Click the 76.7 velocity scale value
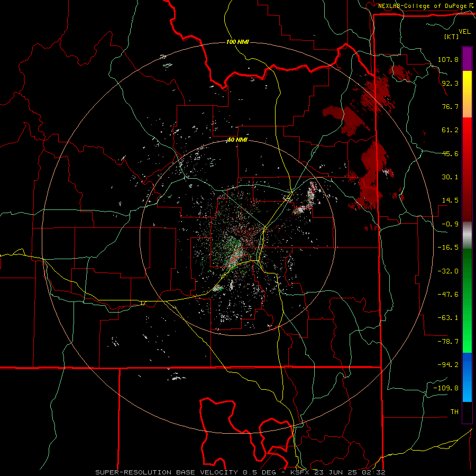The image size is (476, 476). 450,106
